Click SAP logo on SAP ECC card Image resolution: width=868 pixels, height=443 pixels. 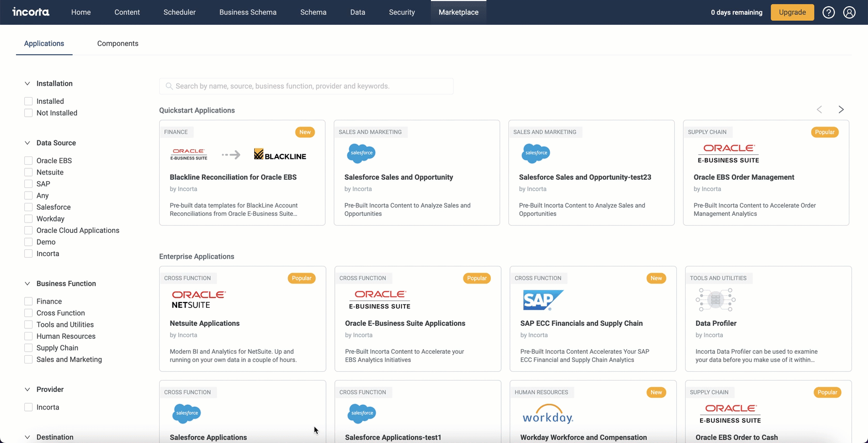(x=542, y=300)
